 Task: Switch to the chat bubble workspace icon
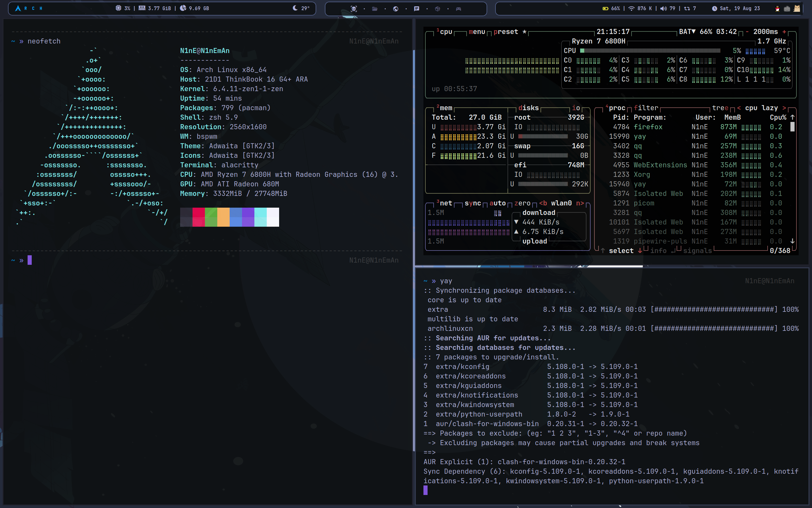(416, 9)
